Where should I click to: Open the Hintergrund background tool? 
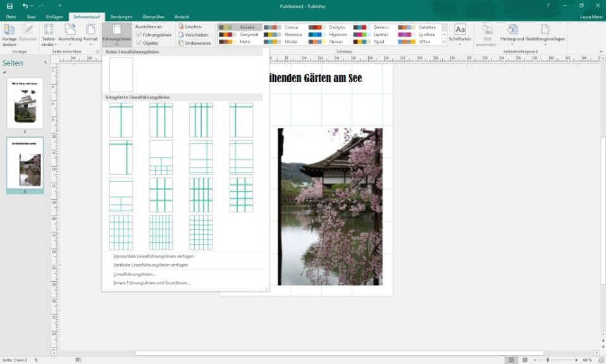pos(512,35)
